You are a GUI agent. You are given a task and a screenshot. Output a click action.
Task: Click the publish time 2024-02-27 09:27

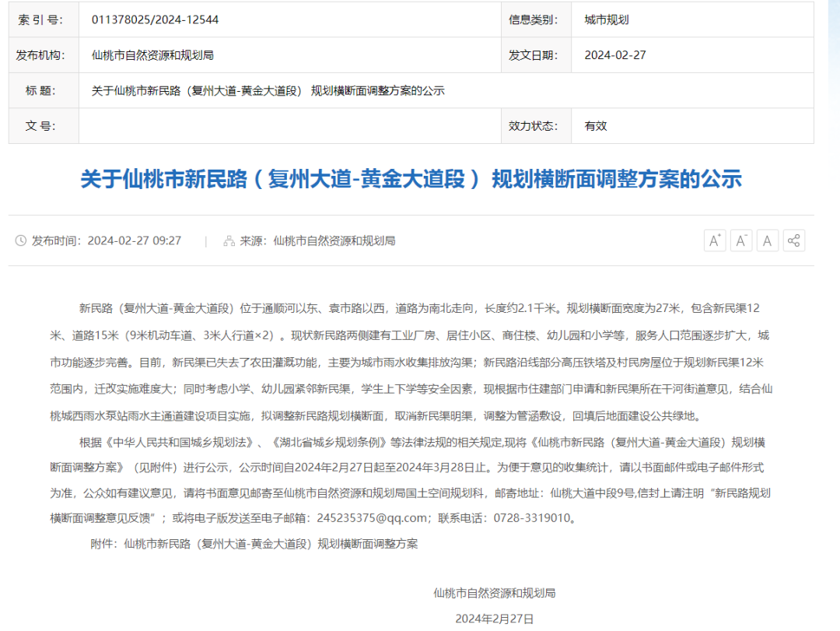(x=134, y=241)
